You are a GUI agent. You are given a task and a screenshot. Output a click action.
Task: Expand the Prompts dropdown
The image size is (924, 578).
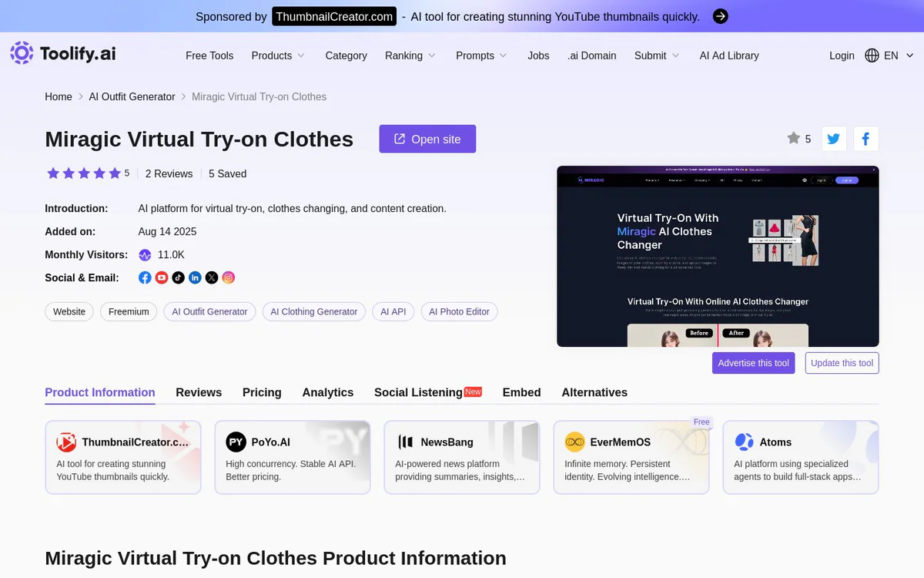pyautogui.click(x=481, y=55)
